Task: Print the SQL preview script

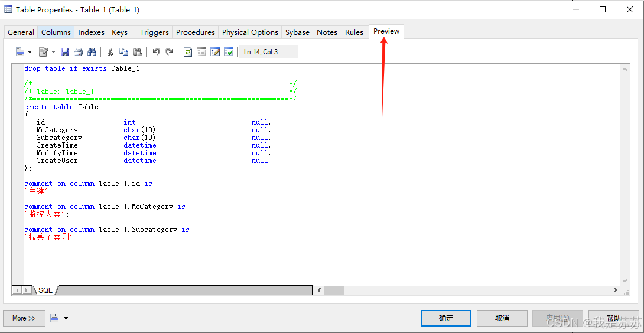Action: 78,52
